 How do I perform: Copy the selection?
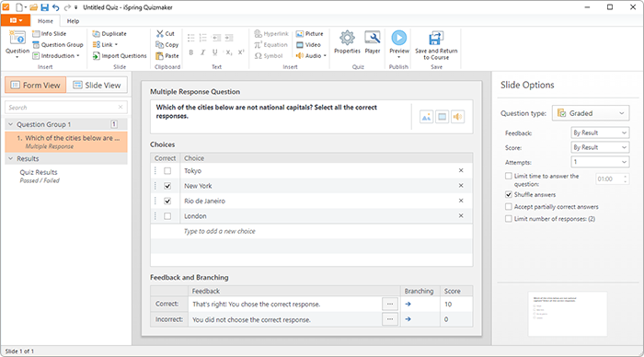pyautogui.click(x=167, y=45)
